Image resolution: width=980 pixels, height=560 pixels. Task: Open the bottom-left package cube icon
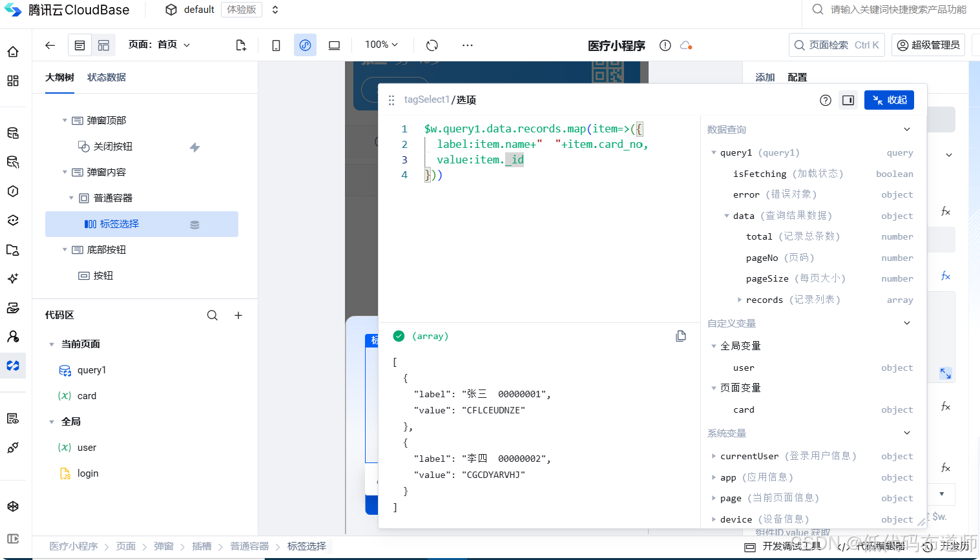[13, 506]
